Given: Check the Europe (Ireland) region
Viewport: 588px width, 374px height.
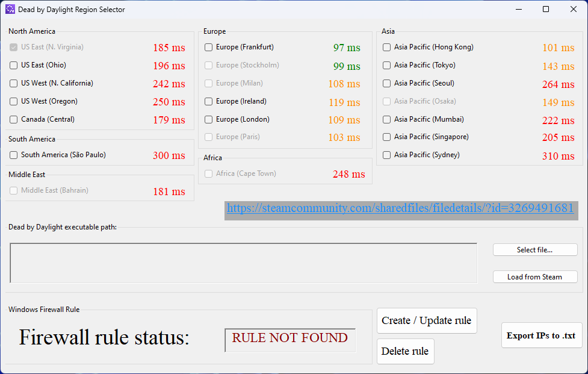Looking at the screenshot, I should [x=208, y=101].
